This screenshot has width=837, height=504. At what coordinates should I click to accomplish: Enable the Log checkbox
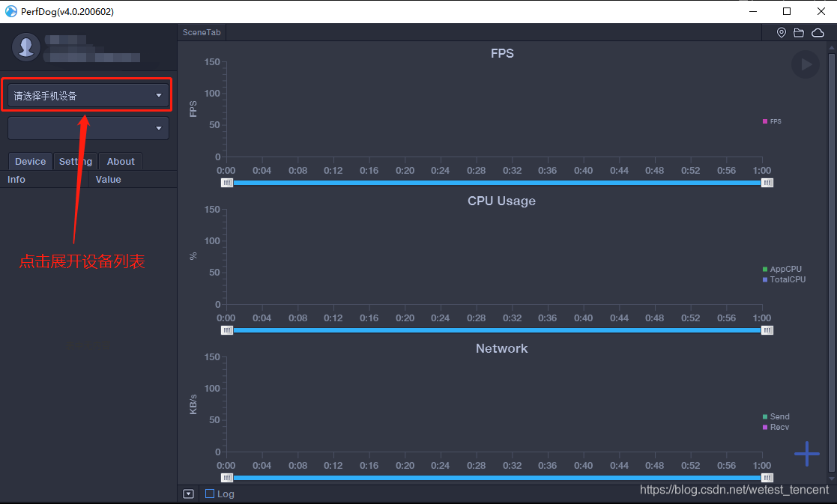click(x=210, y=494)
